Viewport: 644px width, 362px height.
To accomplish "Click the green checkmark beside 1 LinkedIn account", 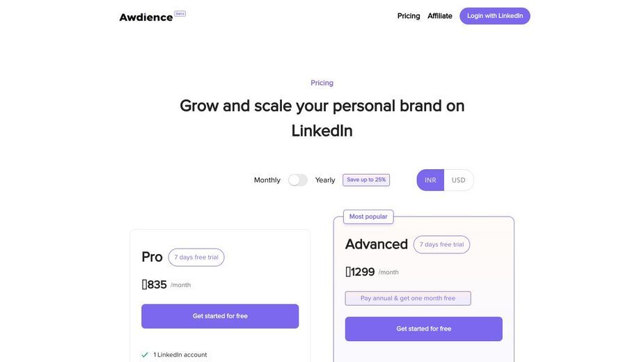I will point(145,354).
